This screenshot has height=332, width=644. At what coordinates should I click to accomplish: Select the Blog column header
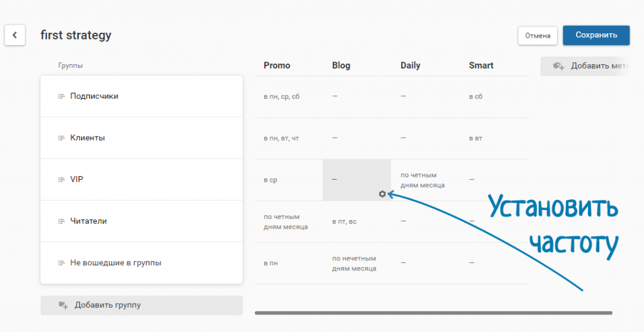coord(341,65)
